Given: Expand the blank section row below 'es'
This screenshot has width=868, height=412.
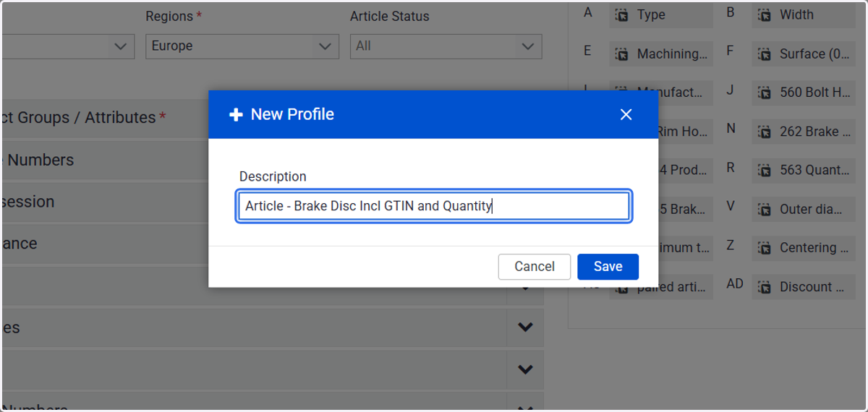Looking at the screenshot, I should [x=272, y=369].
